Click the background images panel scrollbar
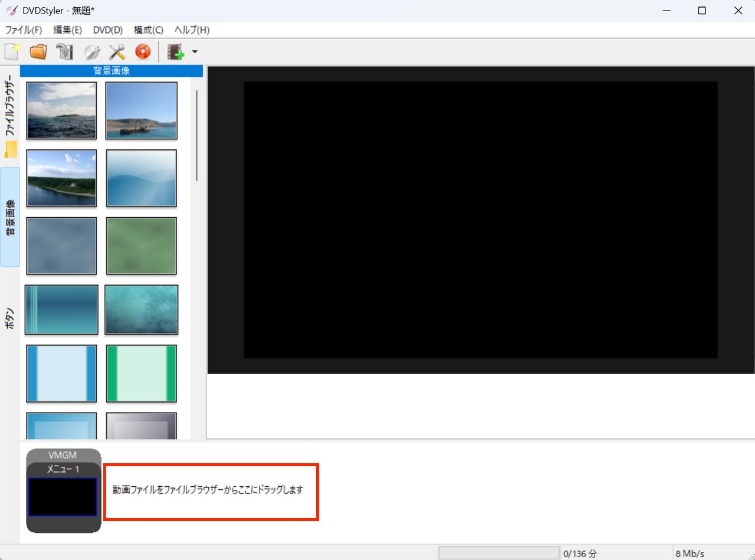Image resolution: width=755 pixels, height=560 pixels. click(x=197, y=136)
